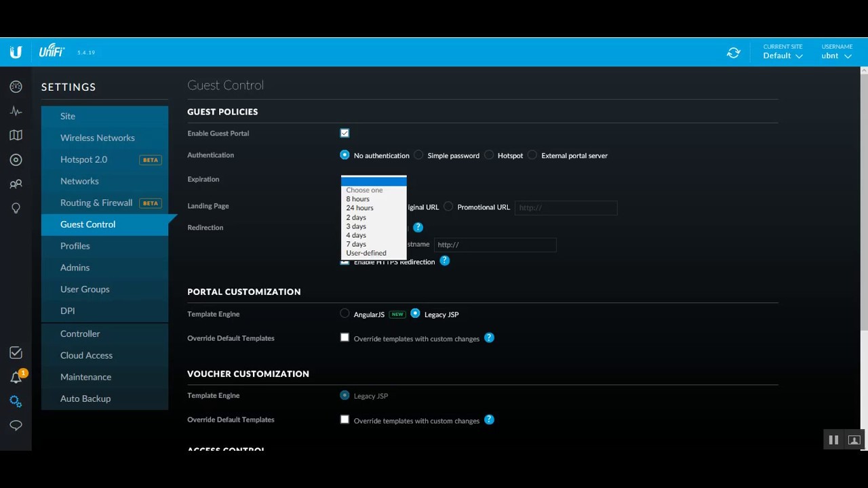
Task: Open DPI settings
Action: pyautogui.click(x=104, y=311)
